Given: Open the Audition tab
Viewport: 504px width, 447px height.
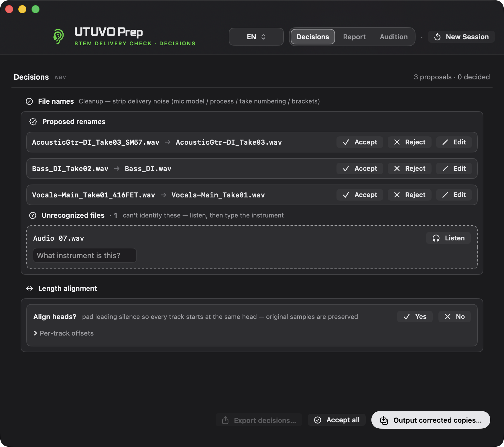Looking at the screenshot, I should pos(393,37).
